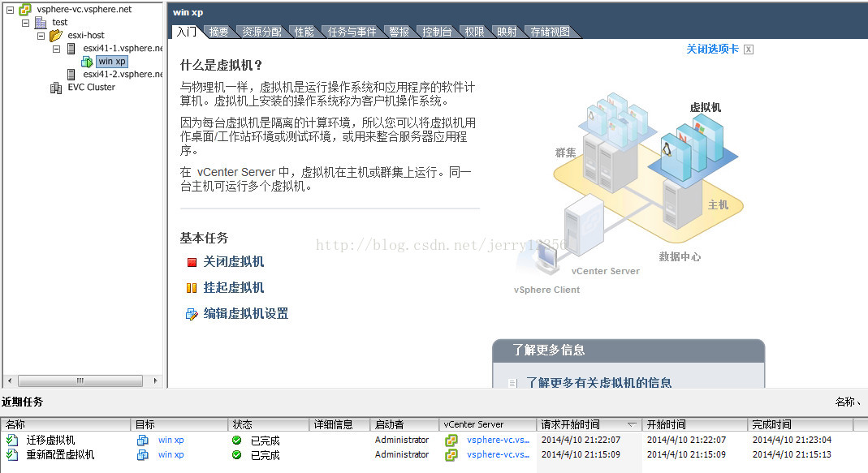Viewport: 868px width, 473px height.
Task: Select EVC Cluster in inventory tree
Action: 91,88
